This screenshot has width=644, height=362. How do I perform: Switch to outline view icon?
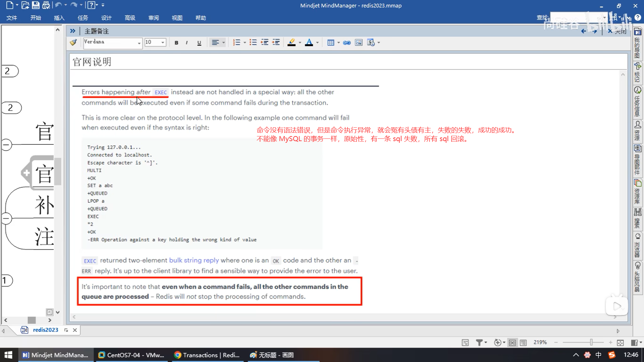pyautogui.click(x=523, y=343)
